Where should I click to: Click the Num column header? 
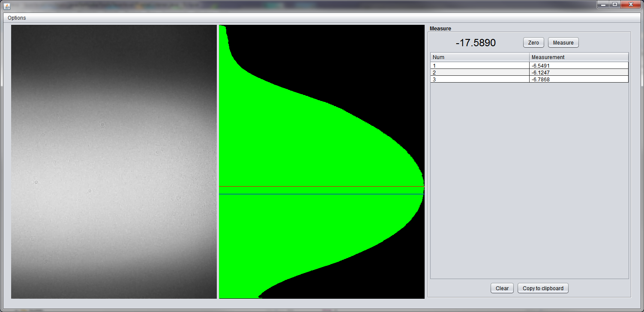[479, 57]
